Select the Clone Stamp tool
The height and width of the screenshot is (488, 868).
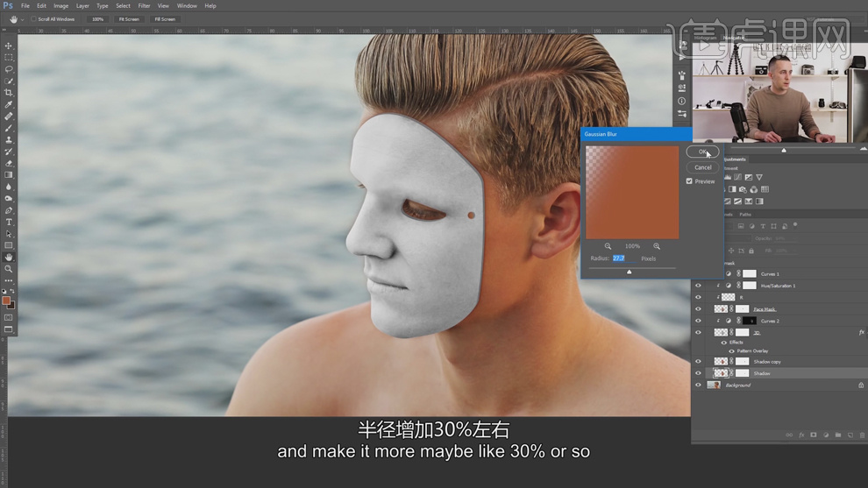tap(8, 139)
